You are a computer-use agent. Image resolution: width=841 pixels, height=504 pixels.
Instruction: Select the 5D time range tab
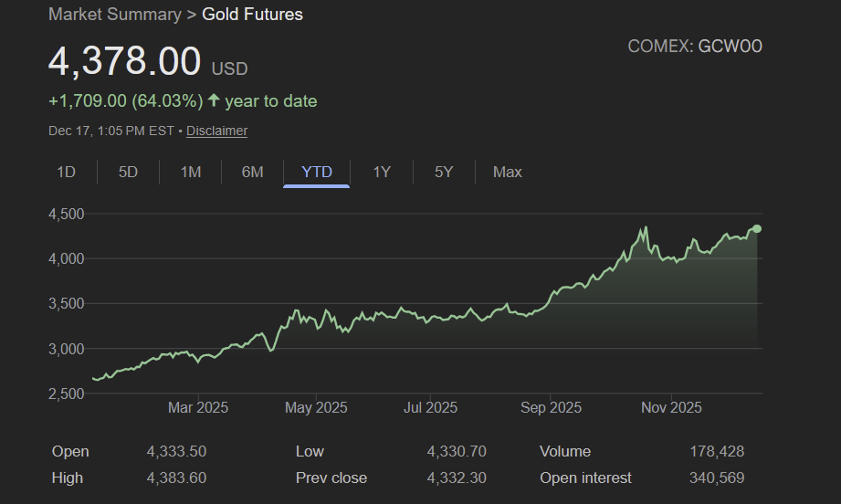click(x=128, y=172)
